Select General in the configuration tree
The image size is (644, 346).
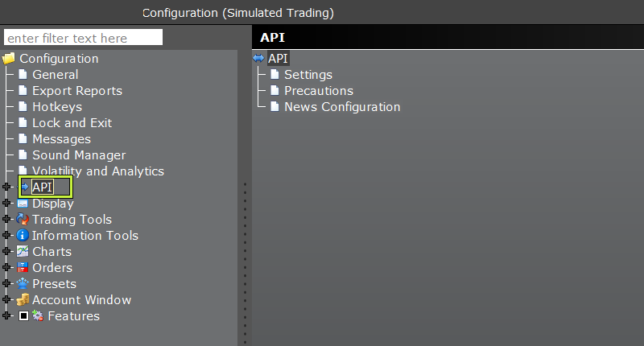coord(55,75)
